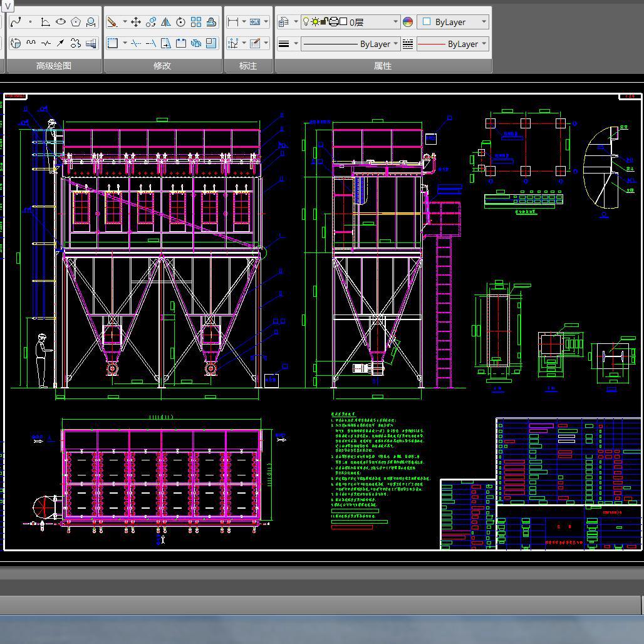This screenshot has height=644, width=644.
Task: Click the linetype dashed pattern icon
Action: (408, 43)
